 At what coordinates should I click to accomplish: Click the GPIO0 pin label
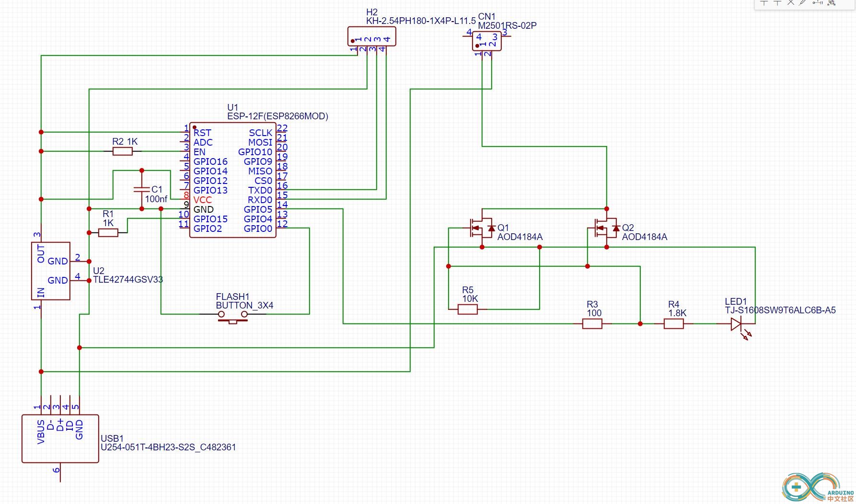click(258, 229)
